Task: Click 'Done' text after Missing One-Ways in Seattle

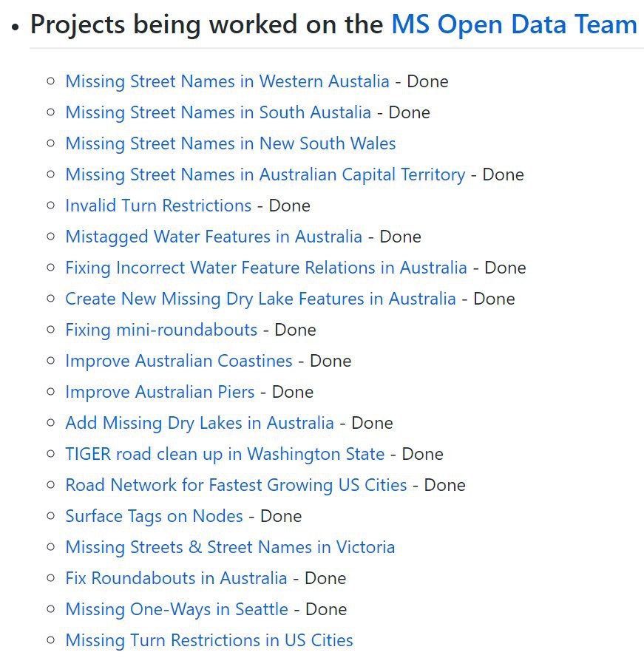Action: pyautogui.click(x=326, y=609)
